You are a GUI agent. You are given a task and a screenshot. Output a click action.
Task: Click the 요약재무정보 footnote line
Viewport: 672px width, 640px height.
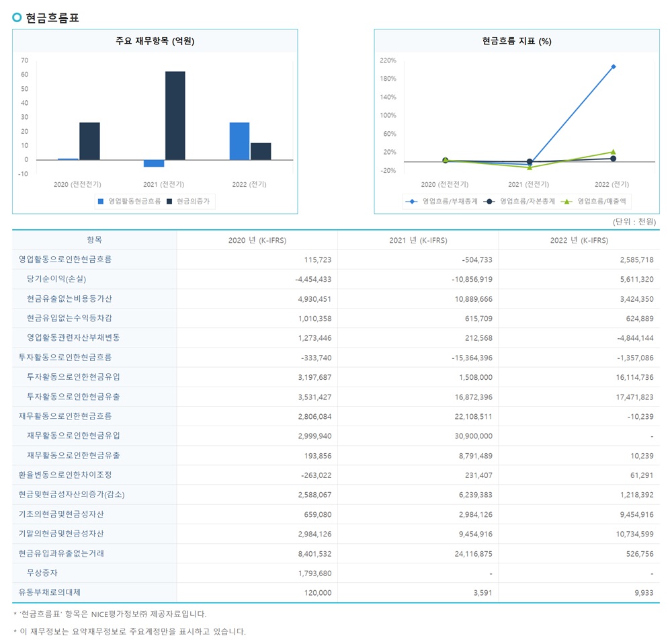(130, 631)
